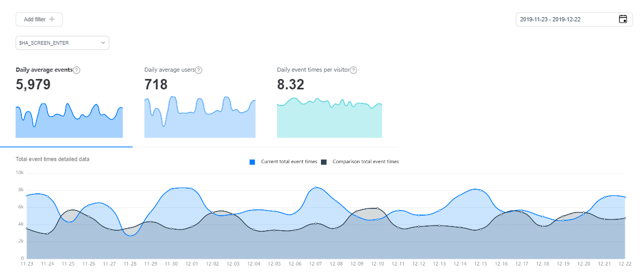Click the dark comparison point at 12-10

[x=378, y=208]
